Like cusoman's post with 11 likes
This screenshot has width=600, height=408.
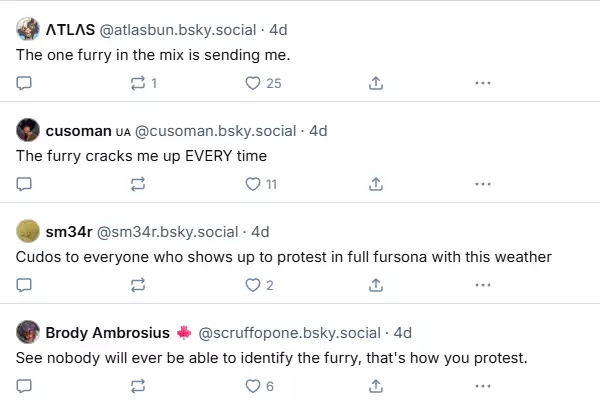click(261, 184)
